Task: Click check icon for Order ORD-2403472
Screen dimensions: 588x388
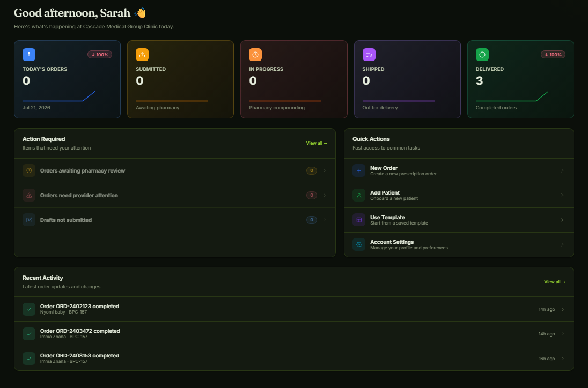Action: (29, 334)
